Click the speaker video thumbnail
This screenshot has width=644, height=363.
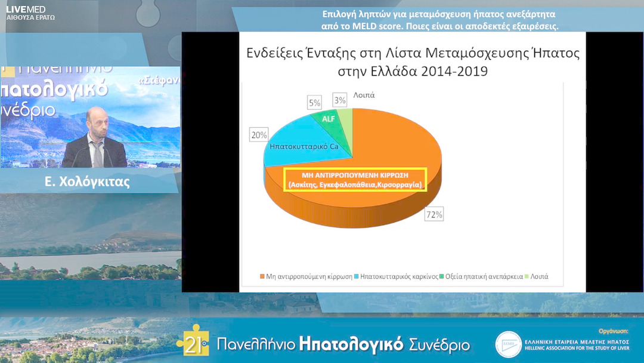[x=91, y=117]
